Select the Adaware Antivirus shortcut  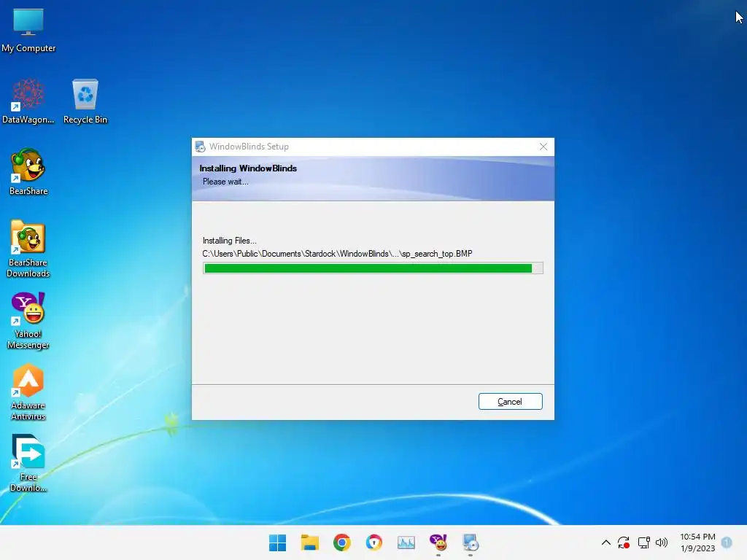click(x=28, y=392)
